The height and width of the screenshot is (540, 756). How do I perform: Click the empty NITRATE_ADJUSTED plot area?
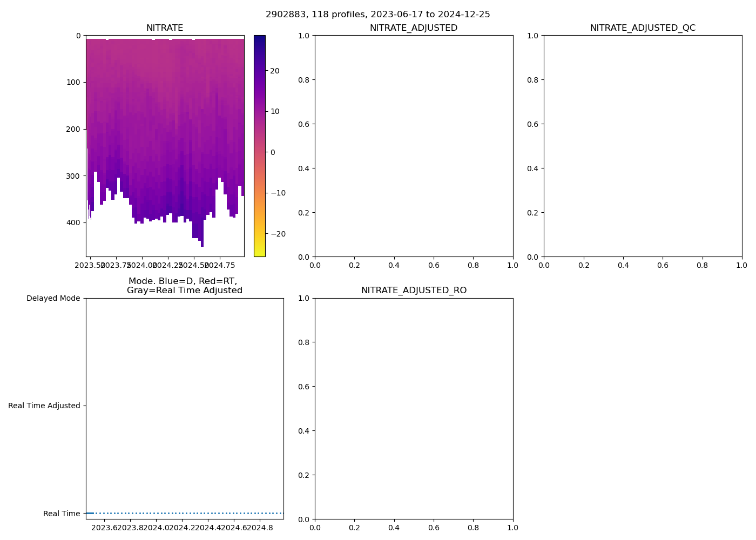tap(414, 146)
